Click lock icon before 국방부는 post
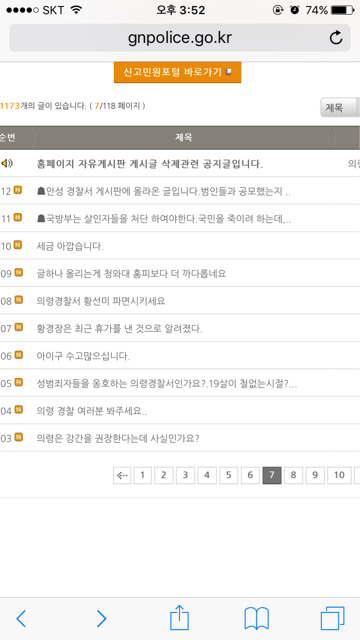 41,219
